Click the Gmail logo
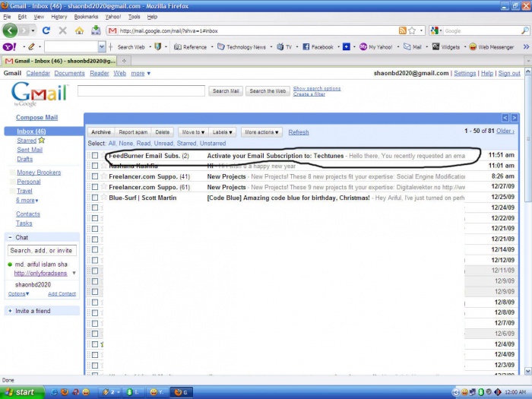Screen dimensions: 532x399 (40, 94)
